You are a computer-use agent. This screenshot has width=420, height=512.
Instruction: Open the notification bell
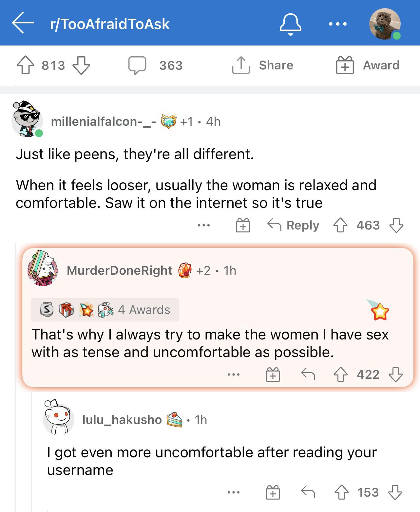[291, 24]
